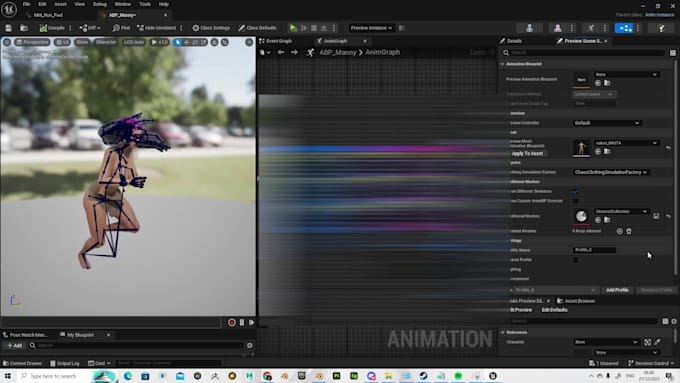680x383 pixels.
Task: Reset the Preview Mesh value to default
Action: coord(668,148)
